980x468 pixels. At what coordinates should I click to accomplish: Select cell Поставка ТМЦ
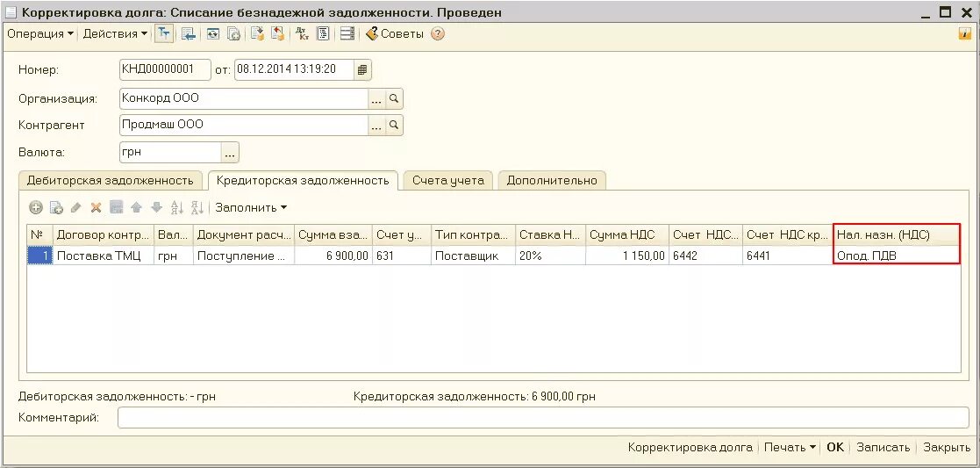coord(104,256)
